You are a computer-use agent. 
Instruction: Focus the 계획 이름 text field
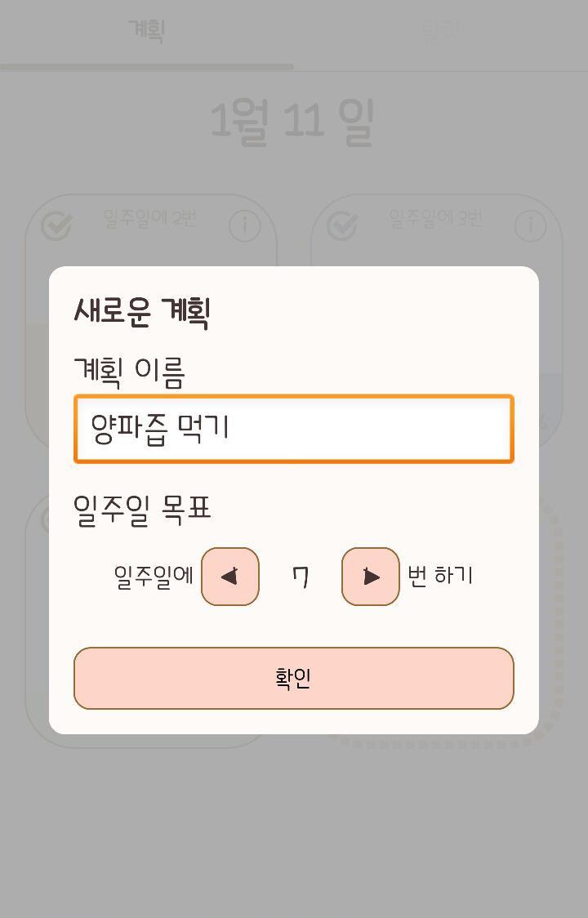click(294, 430)
